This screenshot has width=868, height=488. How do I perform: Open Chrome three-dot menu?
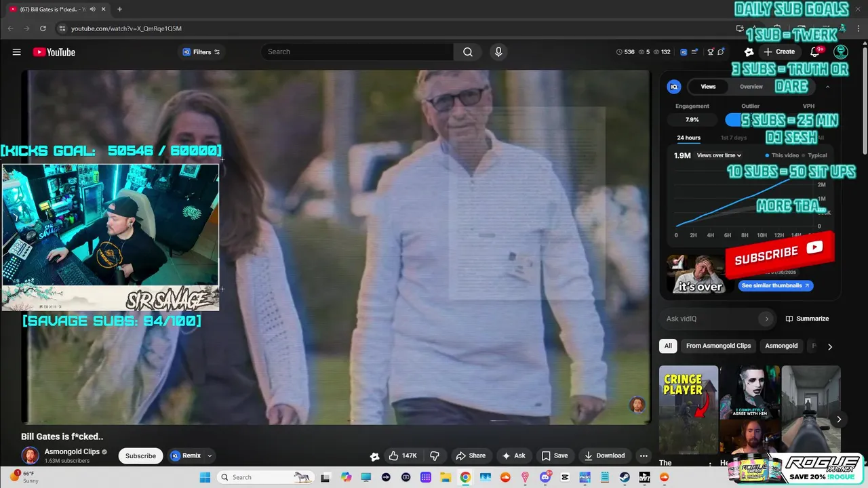point(859,28)
